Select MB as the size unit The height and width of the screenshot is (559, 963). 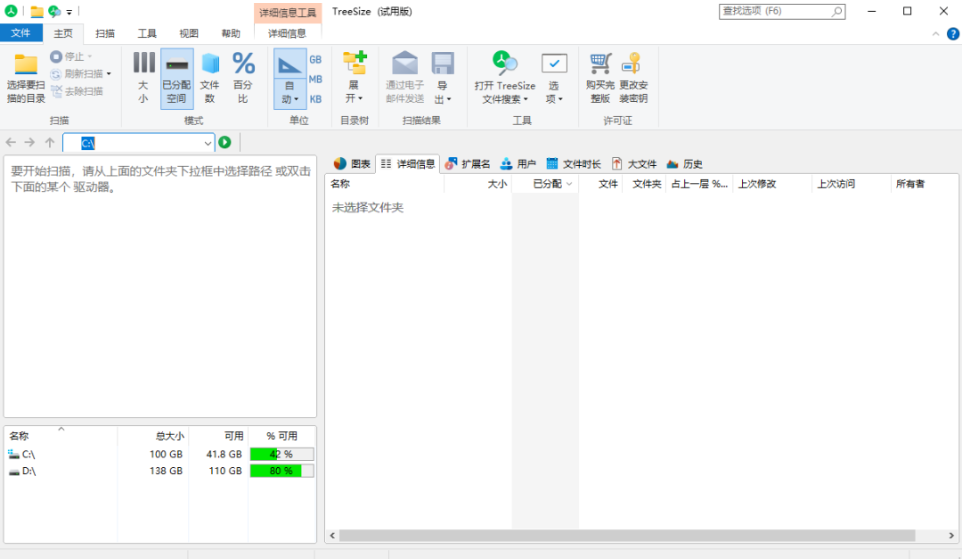pyautogui.click(x=315, y=79)
